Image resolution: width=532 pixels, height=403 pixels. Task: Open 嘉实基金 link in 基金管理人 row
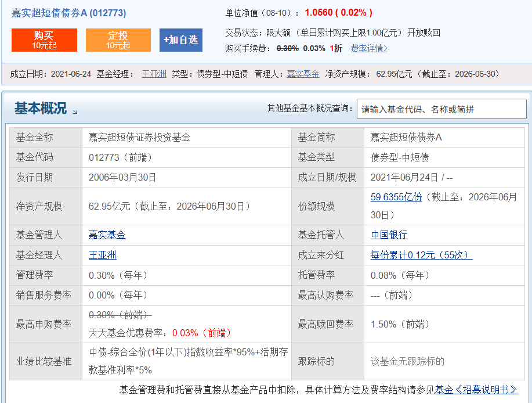pyautogui.click(x=107, y=235)
